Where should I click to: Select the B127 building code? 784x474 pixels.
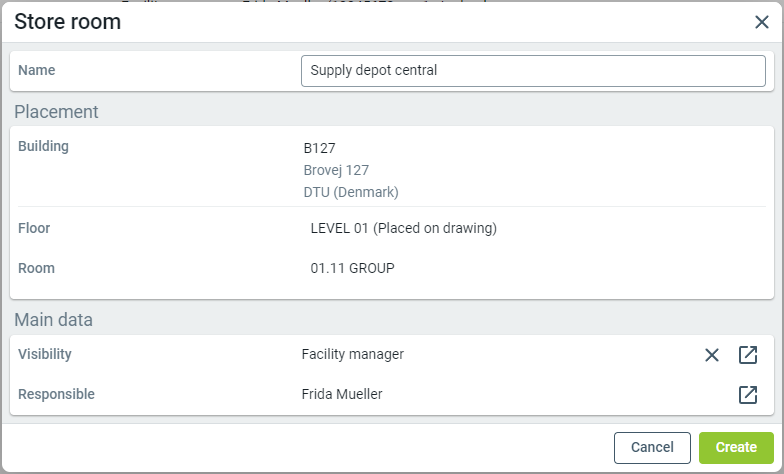point(320,148)
